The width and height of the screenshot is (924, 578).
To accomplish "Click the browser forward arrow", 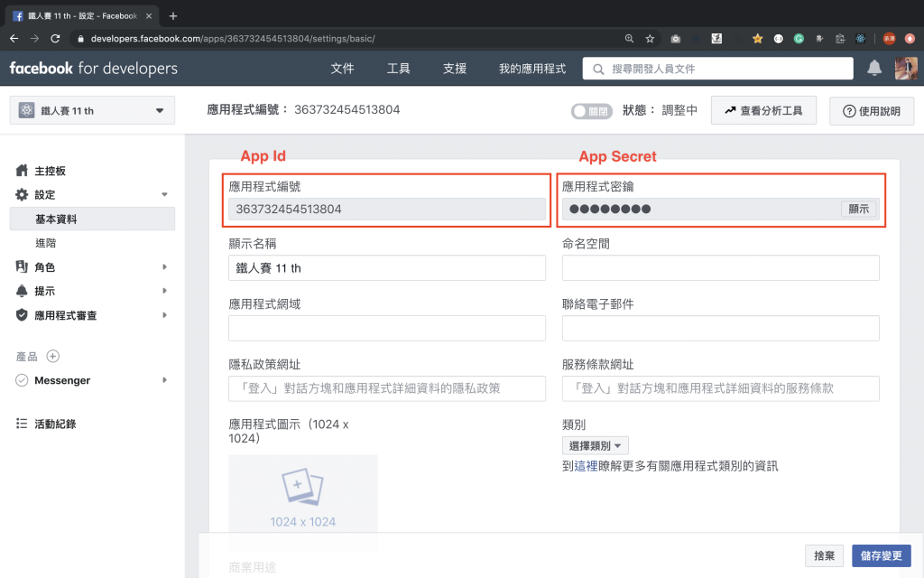I will pyautogui.click(x=35, y=38).
